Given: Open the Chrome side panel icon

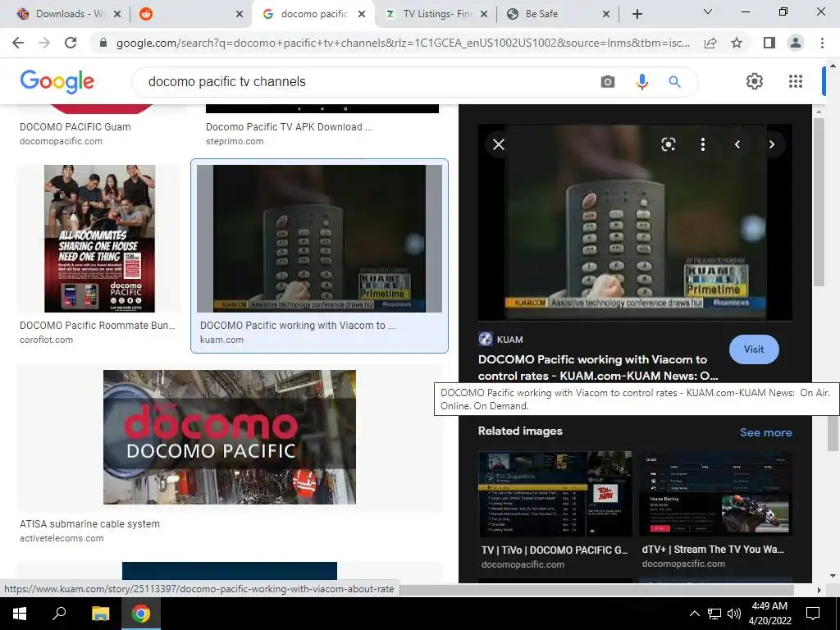Looking at the screenshot, I should [769, 43].
